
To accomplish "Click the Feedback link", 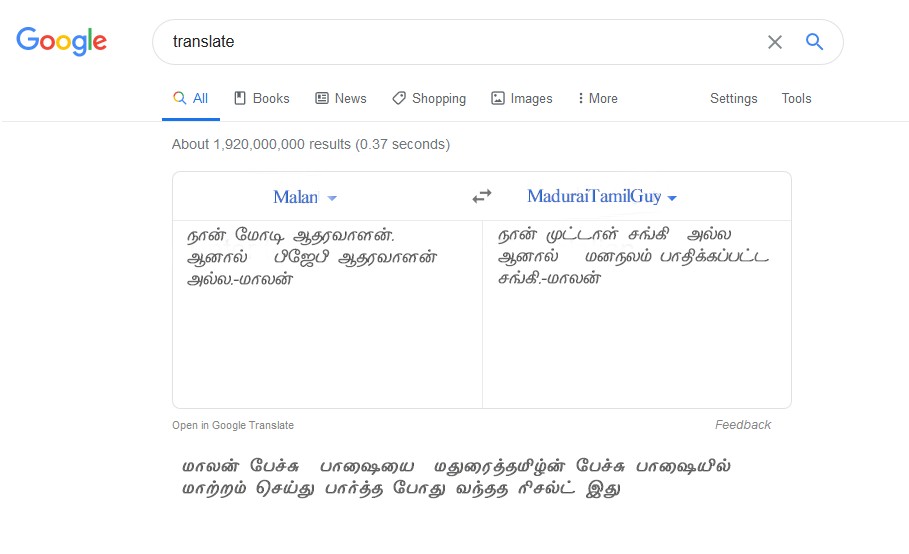I will tap(743, 425).
